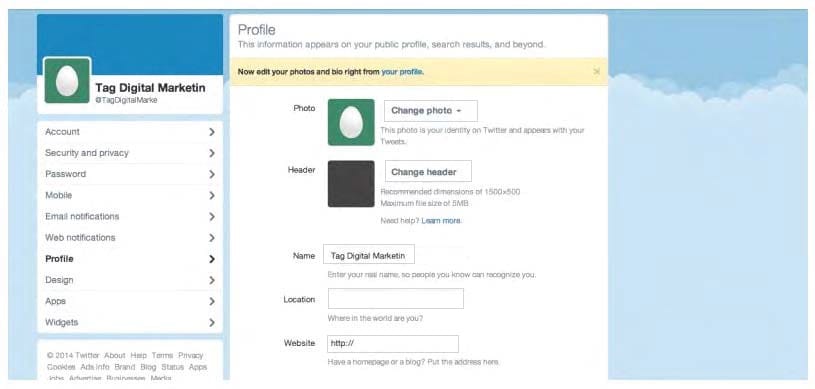Image resolution: width=815 pixels, height=389 pixels.
Task: Click the Tag Digital Marketin name in sidebar card
Action: (150, 88)
